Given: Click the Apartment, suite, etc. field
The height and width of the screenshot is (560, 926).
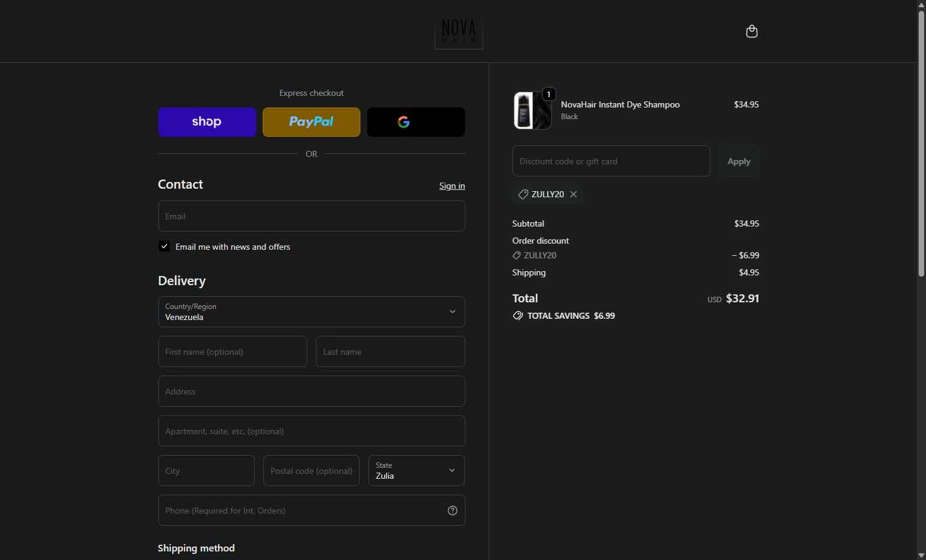Looking at the screenshot, I should click(312, 431).
